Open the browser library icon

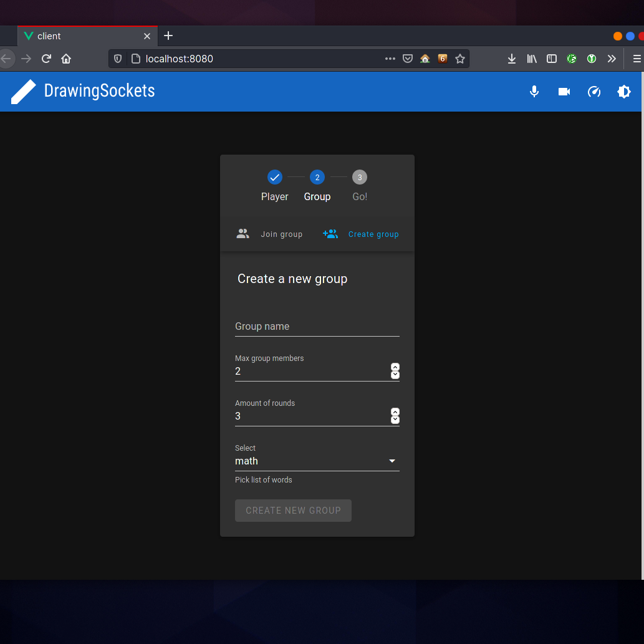click(x=532, y=59)
